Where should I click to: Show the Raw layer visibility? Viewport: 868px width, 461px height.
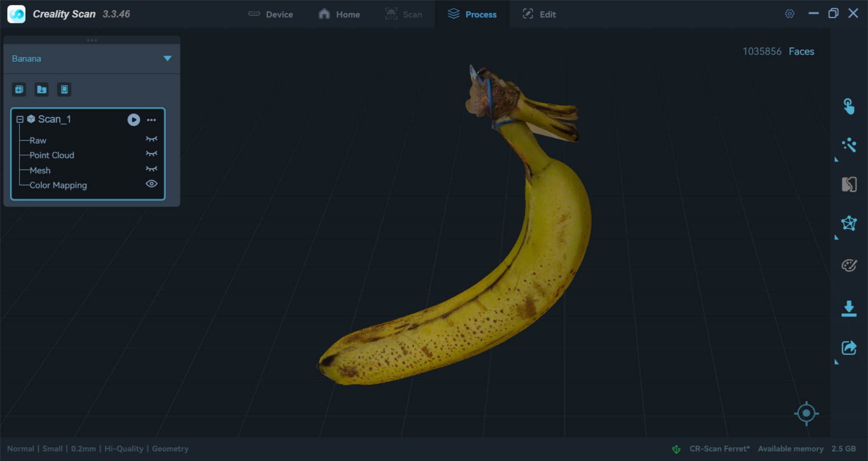[x=151, y=139]
